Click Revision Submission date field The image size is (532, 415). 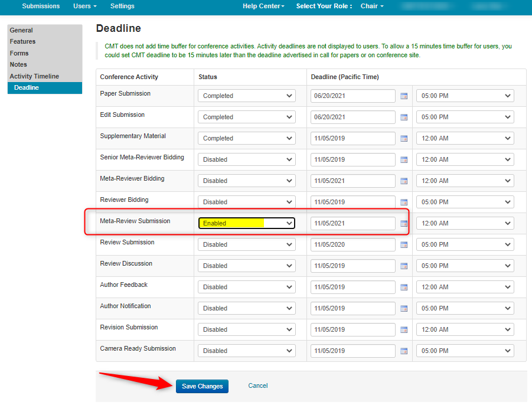point(353,329)
